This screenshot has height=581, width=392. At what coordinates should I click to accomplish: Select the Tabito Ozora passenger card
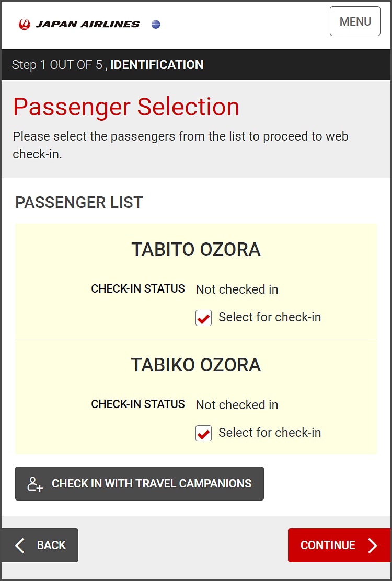(196, 249)
